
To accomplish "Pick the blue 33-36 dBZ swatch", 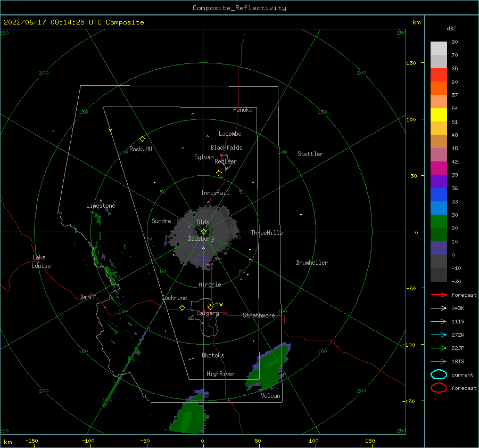I will 439,195.
